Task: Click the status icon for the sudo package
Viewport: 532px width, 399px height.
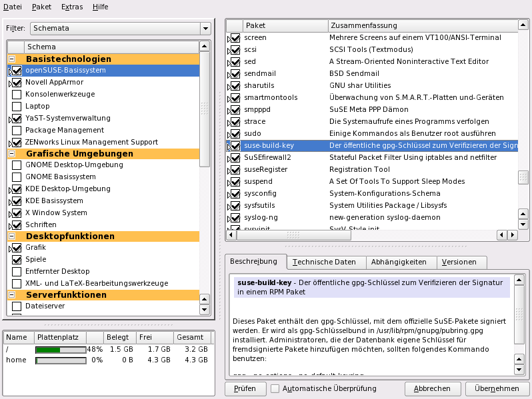Action: [x=234, y=134]
